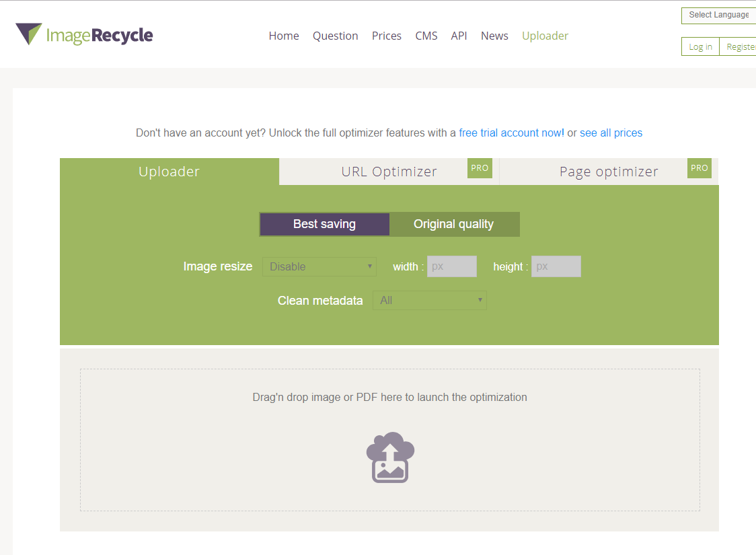Switch to Original quality mode
This screenshot has height=555, width=756.
[453, 224]
